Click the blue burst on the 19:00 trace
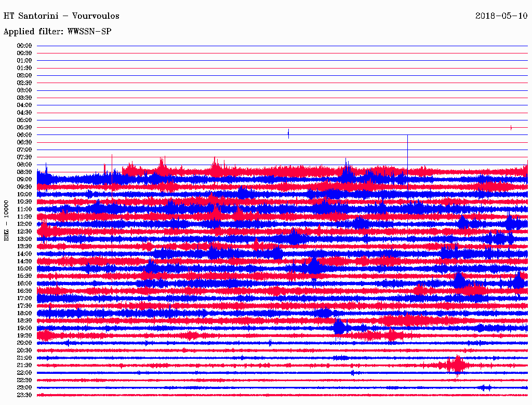Screen dimensions: 532x405 340,327
